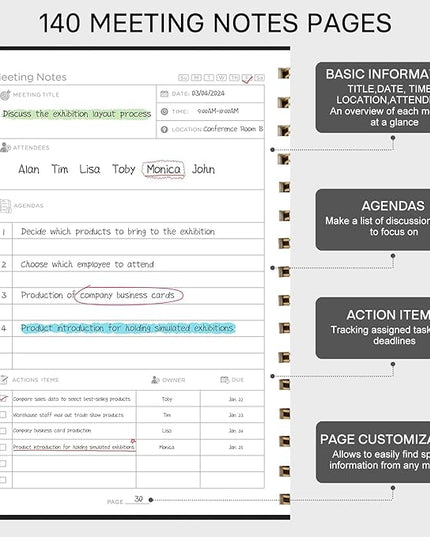Check the Sa weekday box
Image resolution: width=430 pixels, height=537 pixels.
(260, 78)
